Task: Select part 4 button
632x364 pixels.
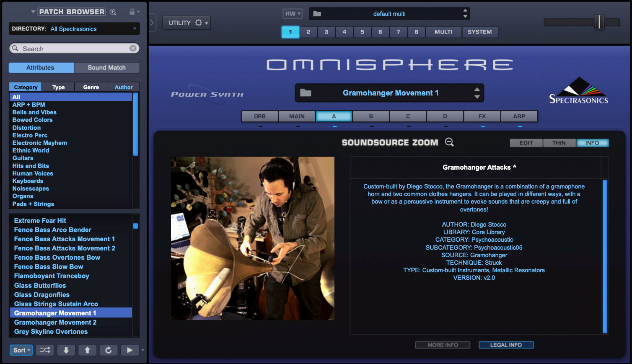Action: 344,32
